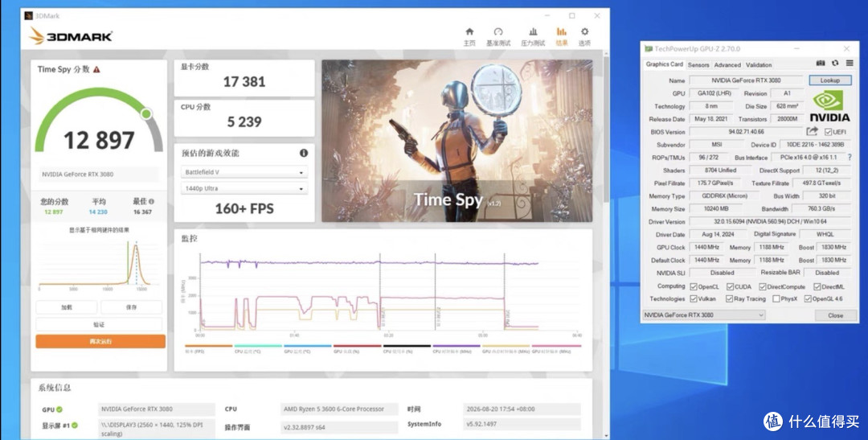
Task: Click the info icon beside 最佳 score
Action: click(152, 202)
